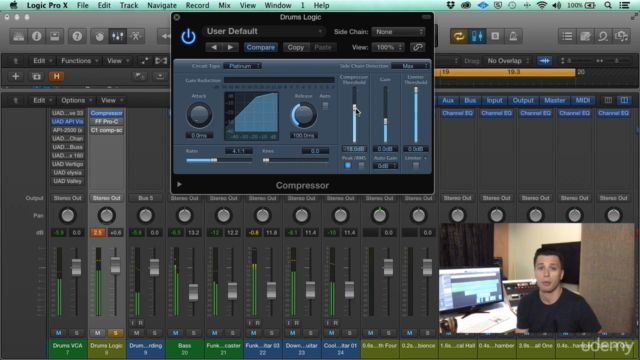Image resolution: width=640 pixels, height=360 pixels.
Task: Toggle the Compressor plugin power button
Action: (188, 37)
